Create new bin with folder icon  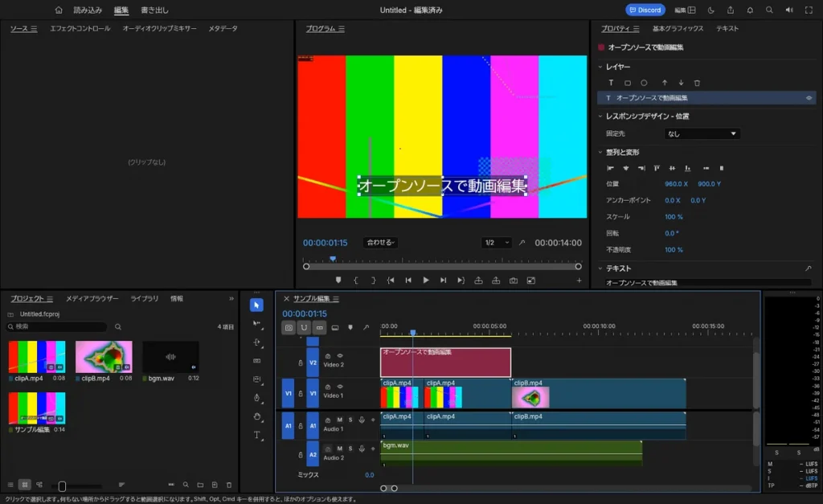[x=200, y=485]
